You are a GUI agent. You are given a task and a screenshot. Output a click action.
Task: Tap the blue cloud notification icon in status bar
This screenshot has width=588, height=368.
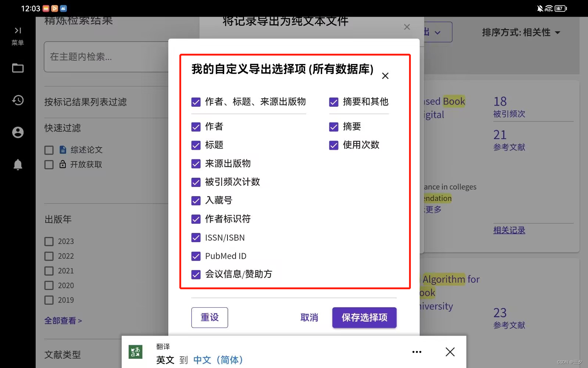pos(63,8)
